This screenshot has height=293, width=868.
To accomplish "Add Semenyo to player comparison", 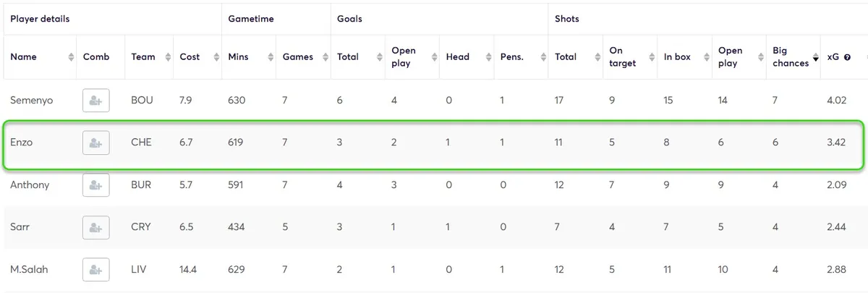I will tap(95, 101).
